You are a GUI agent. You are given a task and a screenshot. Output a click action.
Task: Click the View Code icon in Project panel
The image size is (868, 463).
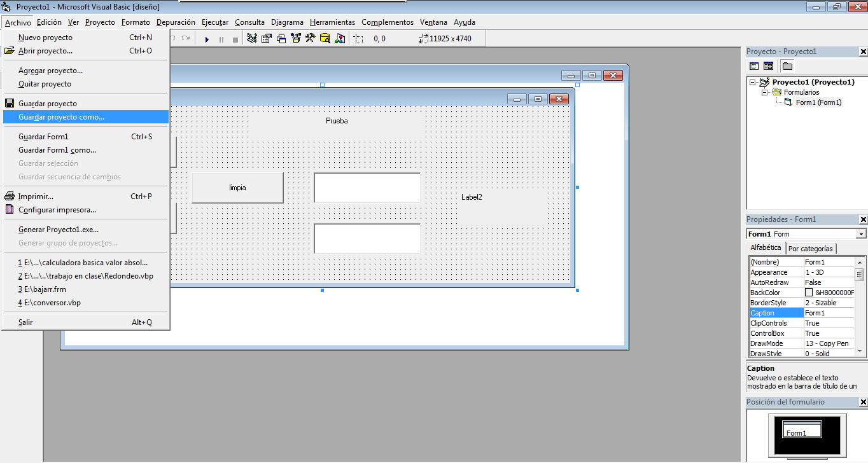click(x=754, y=66)
